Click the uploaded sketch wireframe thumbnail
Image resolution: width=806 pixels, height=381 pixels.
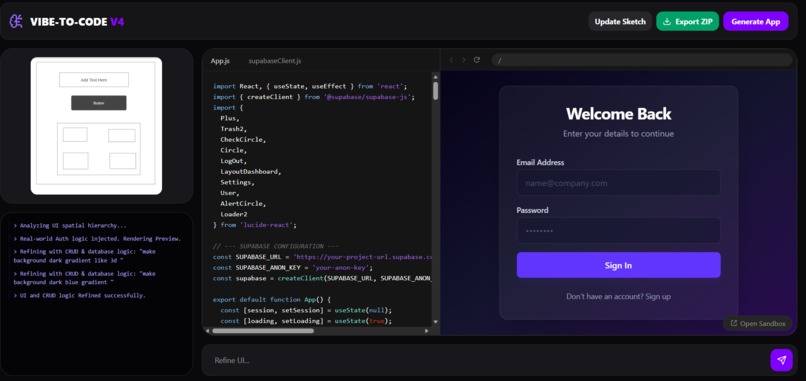point(96,126)
